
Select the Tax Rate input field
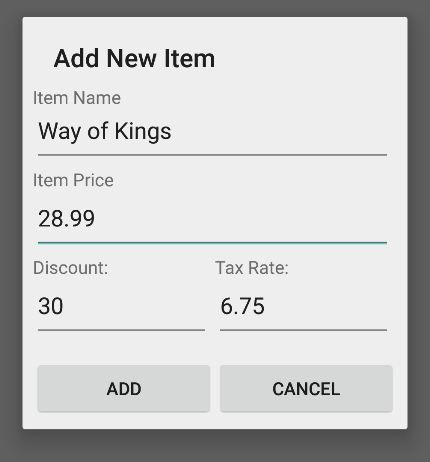tap(303, 306)
